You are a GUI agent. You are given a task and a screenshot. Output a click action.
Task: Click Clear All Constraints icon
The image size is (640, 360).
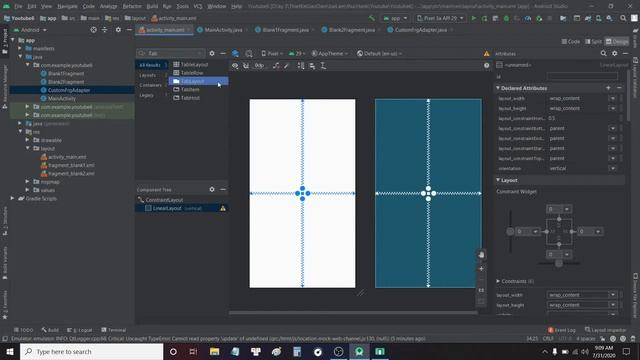pos(276,66)
